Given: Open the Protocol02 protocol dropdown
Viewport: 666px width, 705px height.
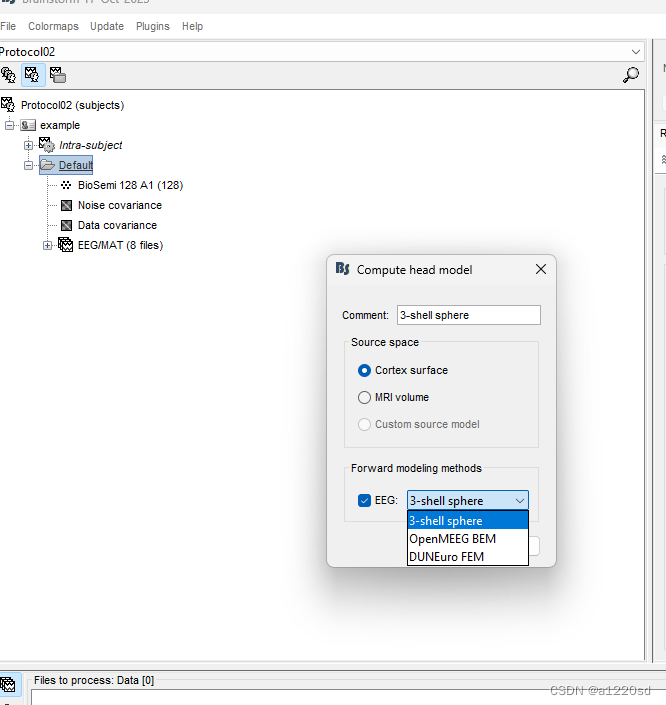Looking at the screenshot, I should [635, 52].
